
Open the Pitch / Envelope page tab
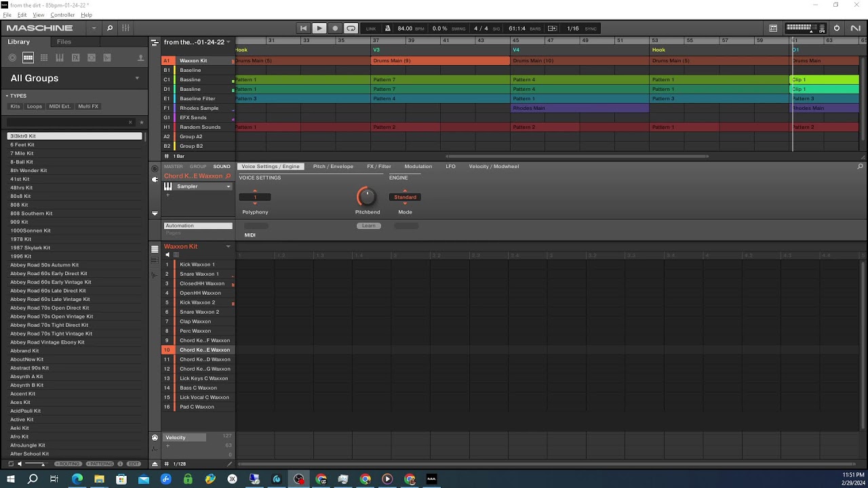point(333,167)
